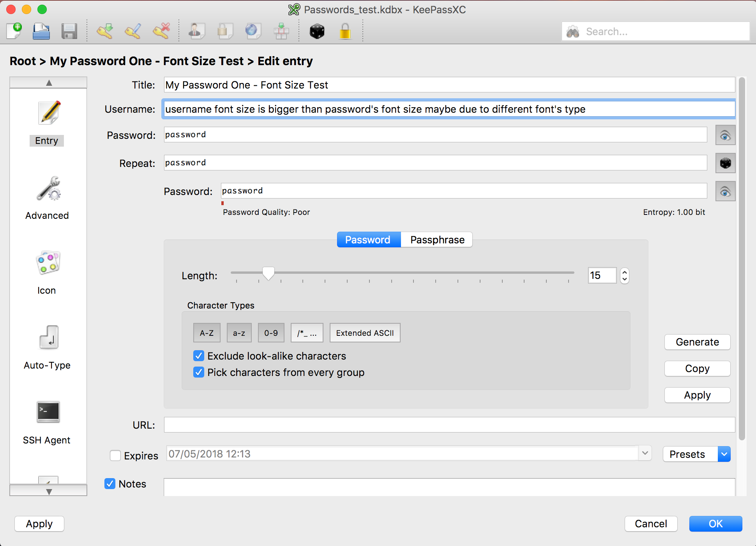Viewport: 756px width, 546px height.
Task: Switch to the Passphrase tab
Action: click(437, 239)
